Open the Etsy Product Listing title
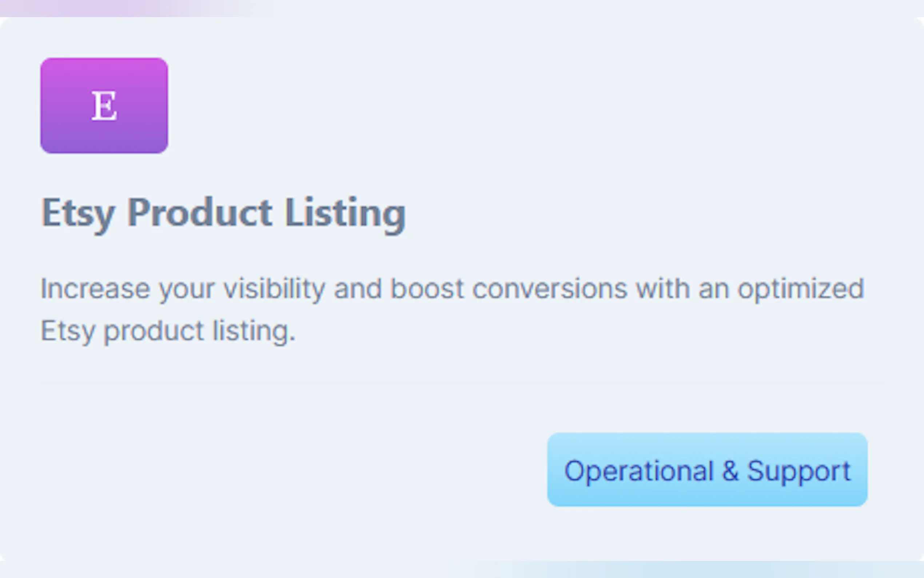 (x=223, y=213)
